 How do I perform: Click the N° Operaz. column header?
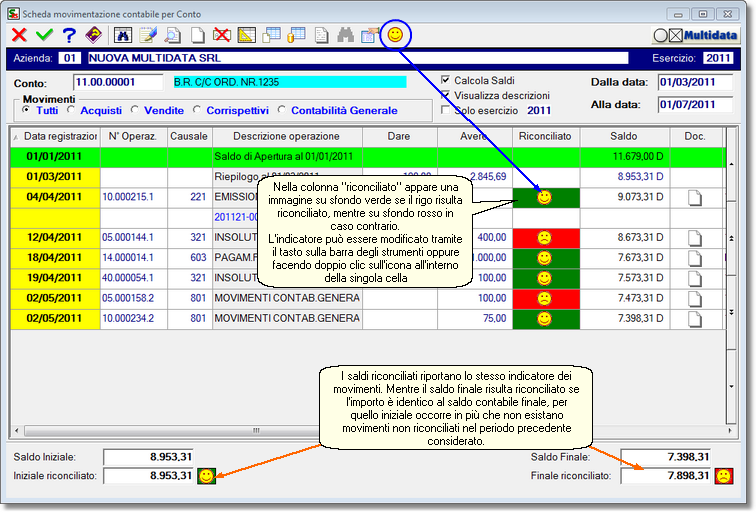coord(134,137)
